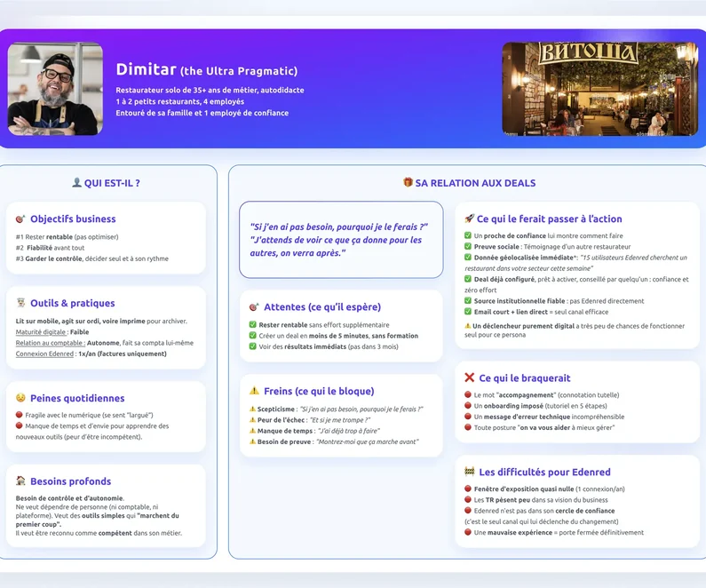This screenshot has width=706, height=588.
Task: Click the person icon beside QUI EST-IL ?
Action: [x=76, y=182]
